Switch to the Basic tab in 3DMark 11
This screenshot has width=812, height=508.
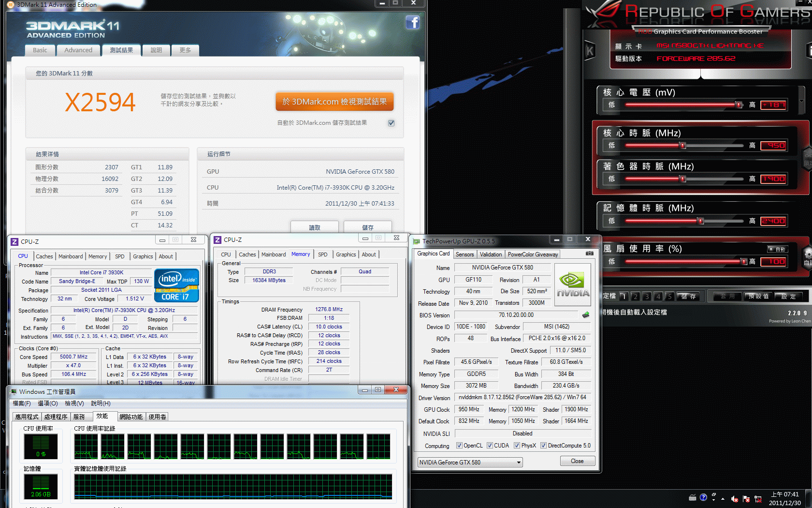click(40, 50)
